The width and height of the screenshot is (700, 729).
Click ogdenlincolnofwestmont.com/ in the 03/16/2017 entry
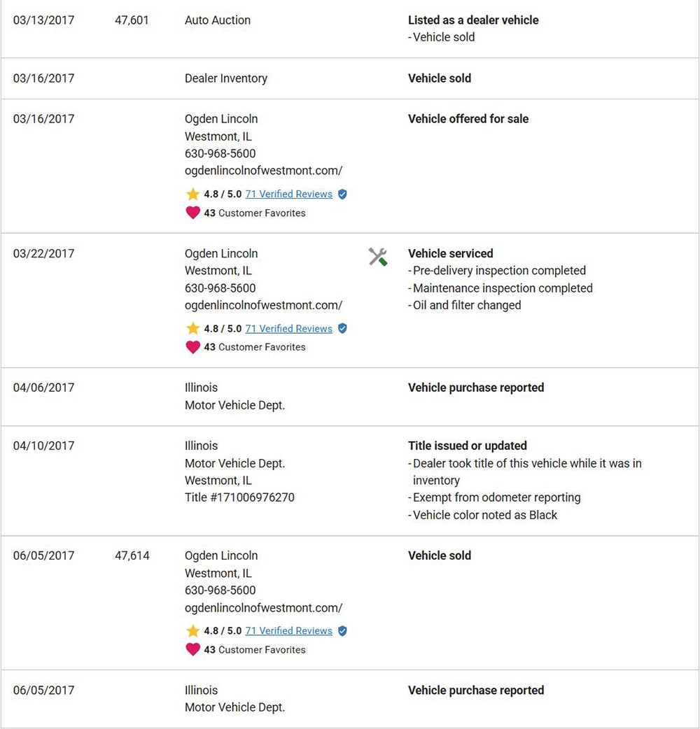click(x=263, y=171)
